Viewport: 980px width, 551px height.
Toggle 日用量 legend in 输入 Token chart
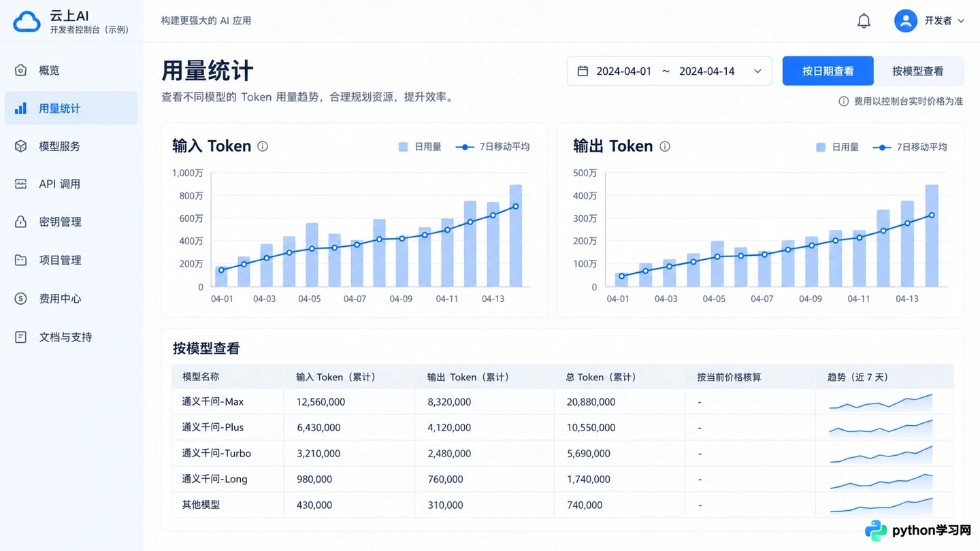pos(420,147)
